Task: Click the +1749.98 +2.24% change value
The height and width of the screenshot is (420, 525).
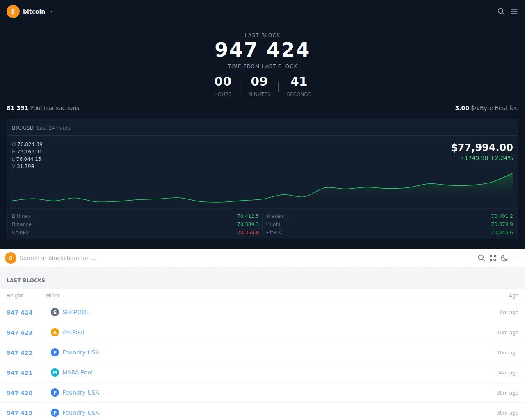Action: point(486,158)
